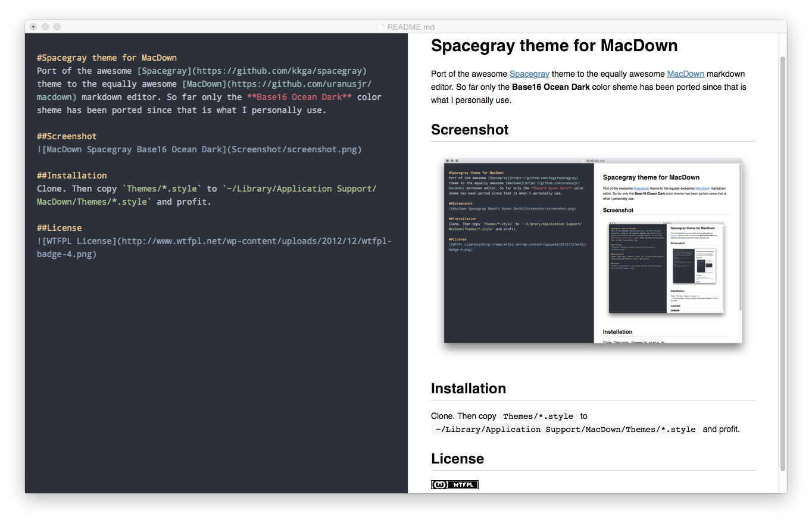
Task: Click '~/Library/Application Support/MacDown/Themes/*.style' code in preview
Action: 566,430
